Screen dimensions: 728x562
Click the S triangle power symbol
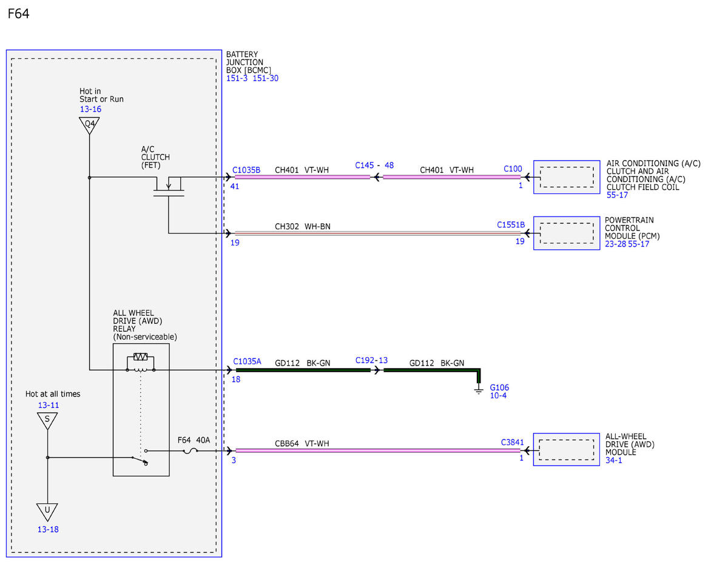[x=47, y=420]
